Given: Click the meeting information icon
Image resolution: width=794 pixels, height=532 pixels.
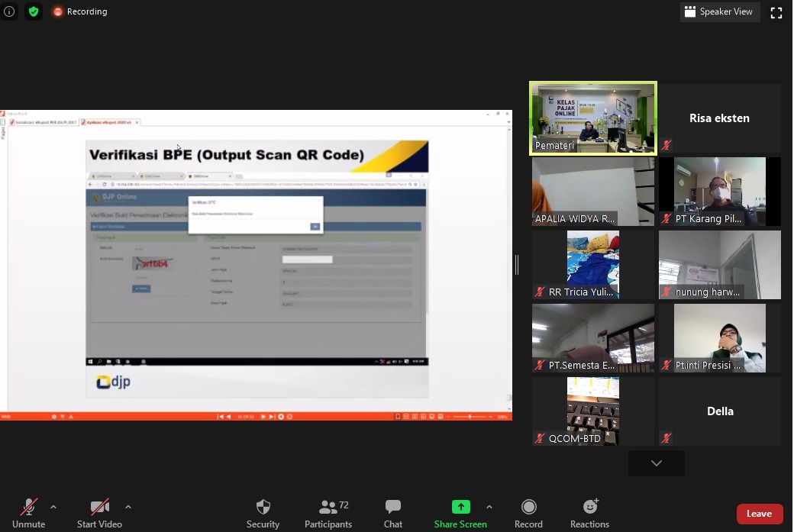Looking at the screenshot, I should click(9, 11).
